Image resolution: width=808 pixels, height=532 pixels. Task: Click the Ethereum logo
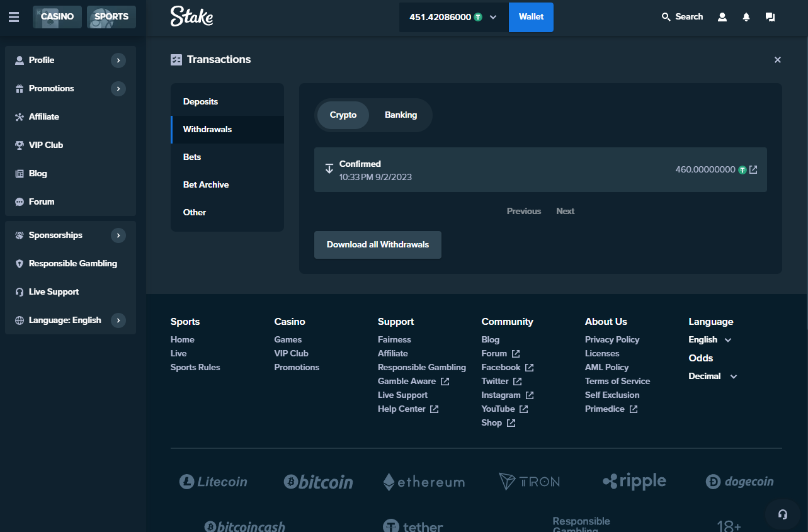tap(424, 482)
